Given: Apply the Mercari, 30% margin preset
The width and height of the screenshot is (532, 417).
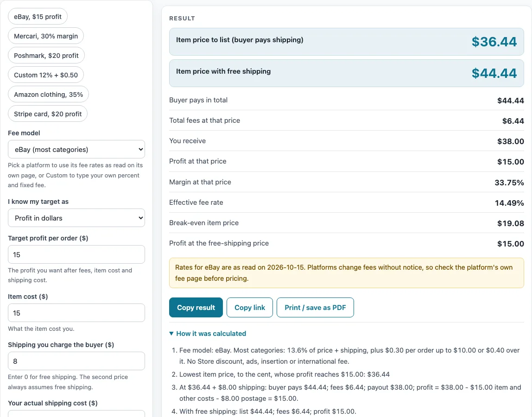Looking at the screenshot, I should 46,36.
